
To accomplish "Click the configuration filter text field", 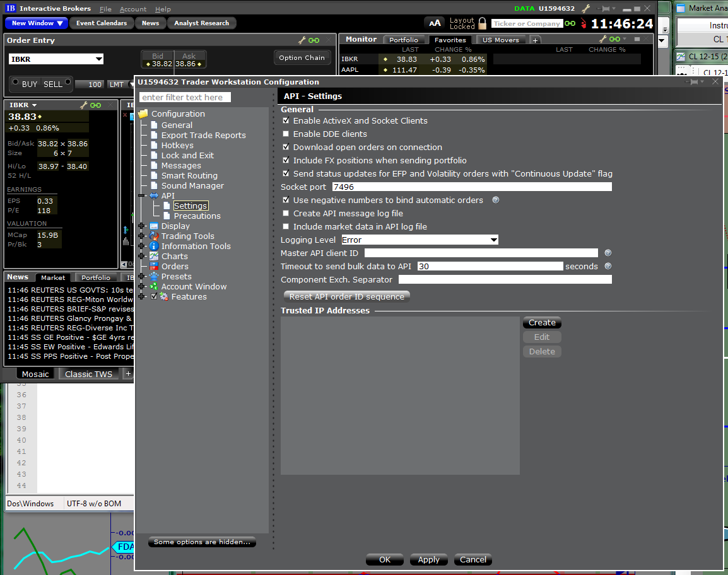I will click(185, 98).
